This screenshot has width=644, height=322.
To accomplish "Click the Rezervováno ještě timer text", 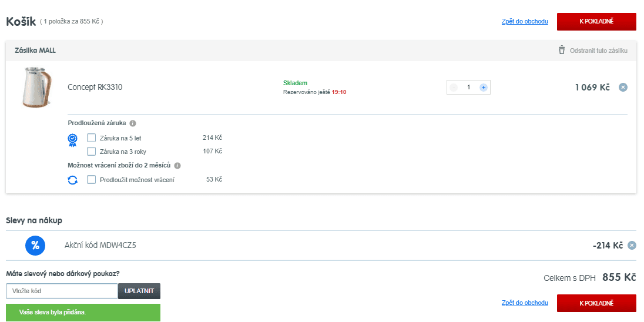I will tap(314, 92).
